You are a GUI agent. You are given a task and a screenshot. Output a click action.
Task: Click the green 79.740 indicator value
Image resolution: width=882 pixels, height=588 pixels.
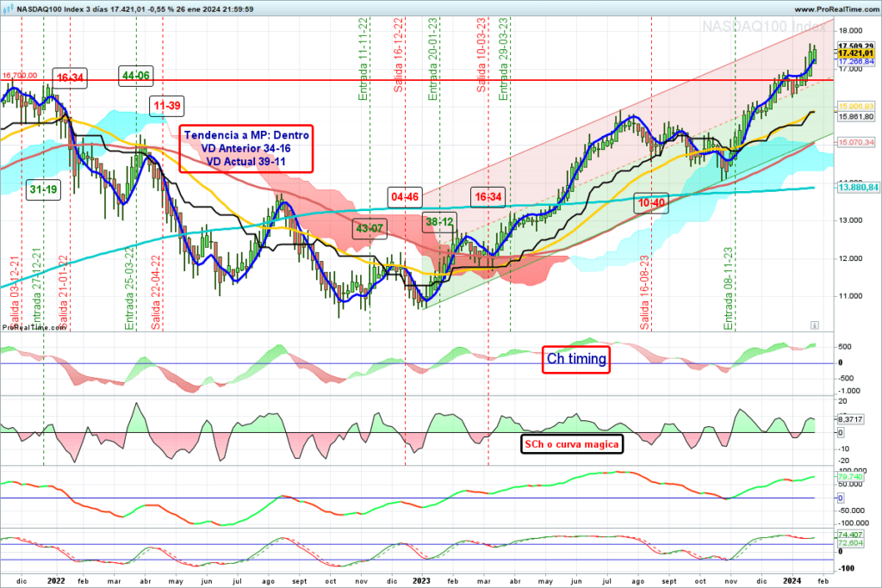850,477
